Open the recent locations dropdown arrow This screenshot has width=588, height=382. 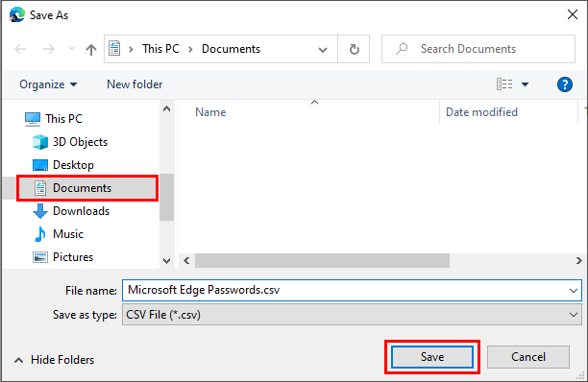[x=71, y=49]
